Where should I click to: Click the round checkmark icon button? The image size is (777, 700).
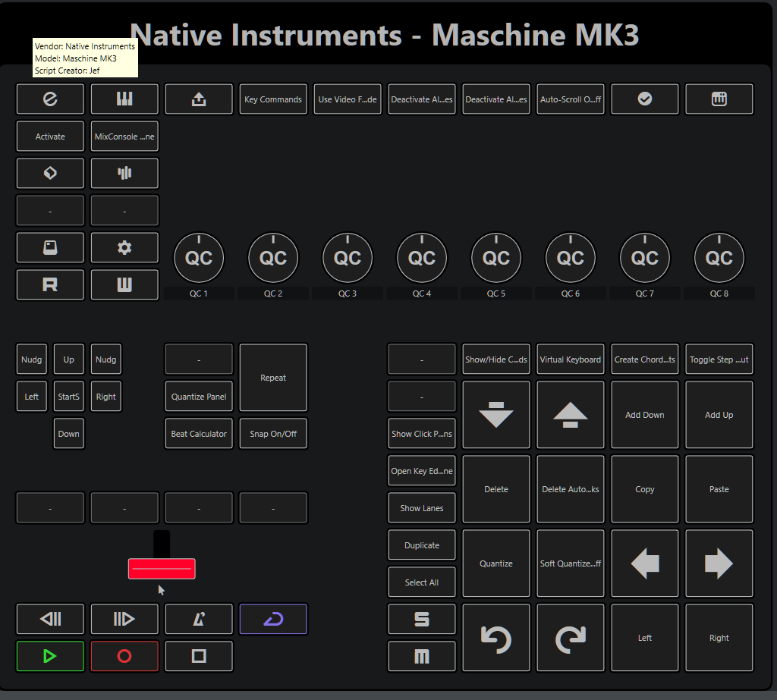tap(645, 99)
